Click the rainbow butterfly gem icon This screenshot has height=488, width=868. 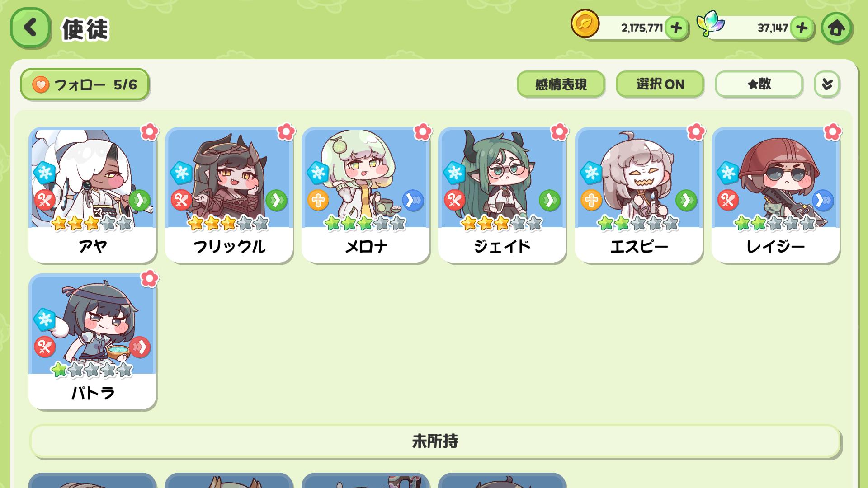click(710, 23)
